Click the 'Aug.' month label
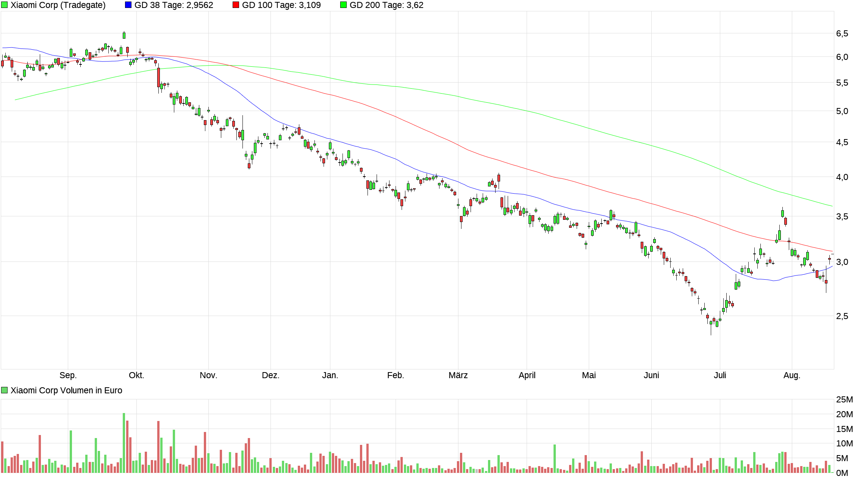This screenshot has height=482, width=868. 792,375
